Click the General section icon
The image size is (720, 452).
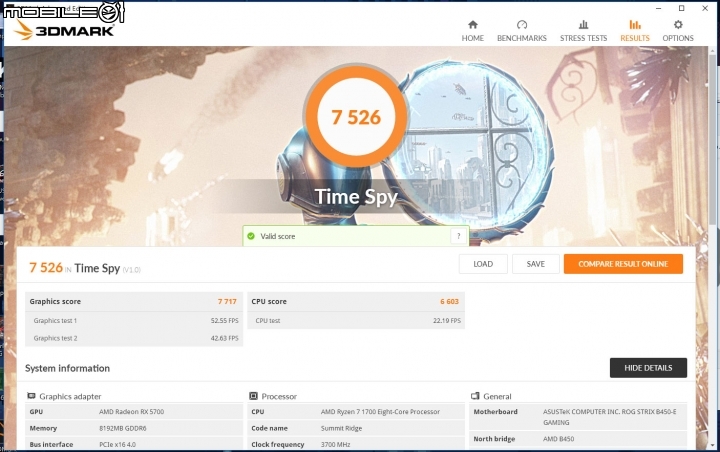475,396
